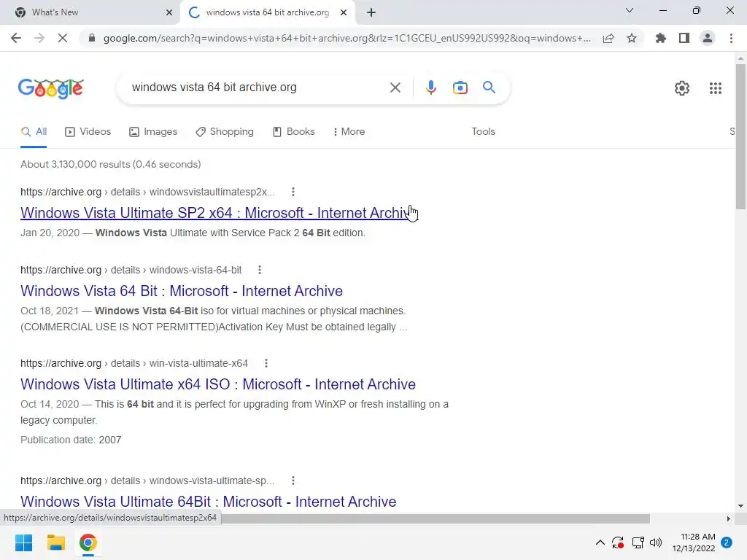Image resolution: width=747 pixels, height=560 pixels.
Task: Expand the More search categories menu
Action: pyautogui.click(x=349, y=132)
